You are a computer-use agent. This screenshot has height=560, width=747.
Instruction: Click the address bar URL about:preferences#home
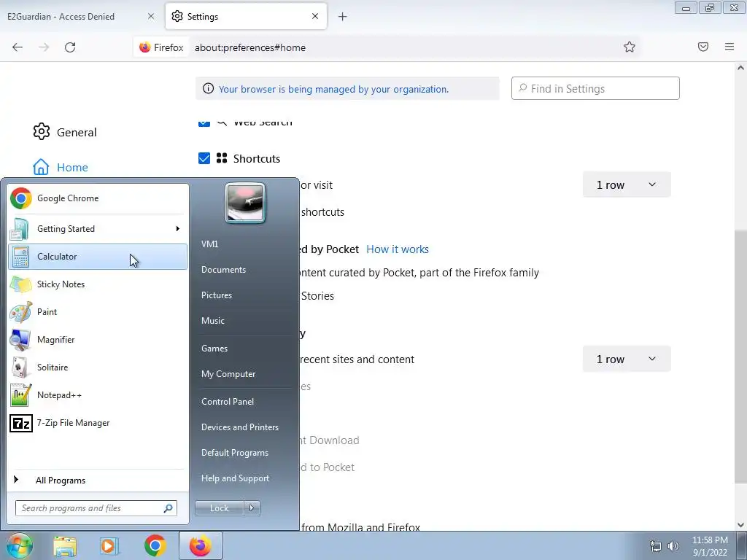[250, 47]
